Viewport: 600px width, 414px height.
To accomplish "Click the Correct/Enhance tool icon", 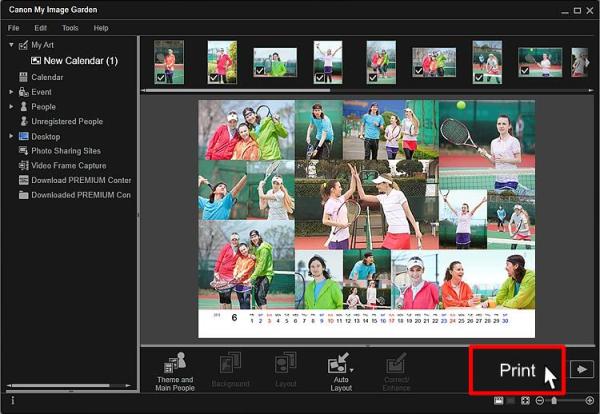I will (396, 362).
